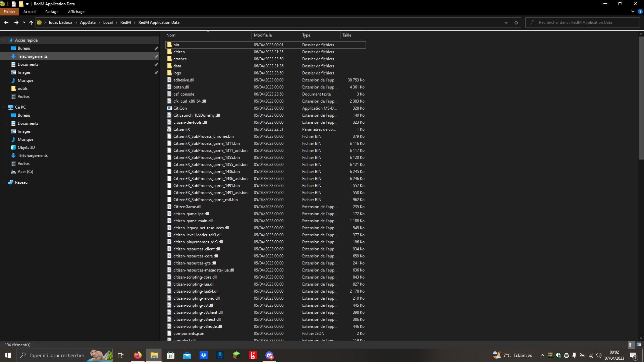Open the volume control in system tray
The height and width of the screenshot is (362, 644).
599,355
